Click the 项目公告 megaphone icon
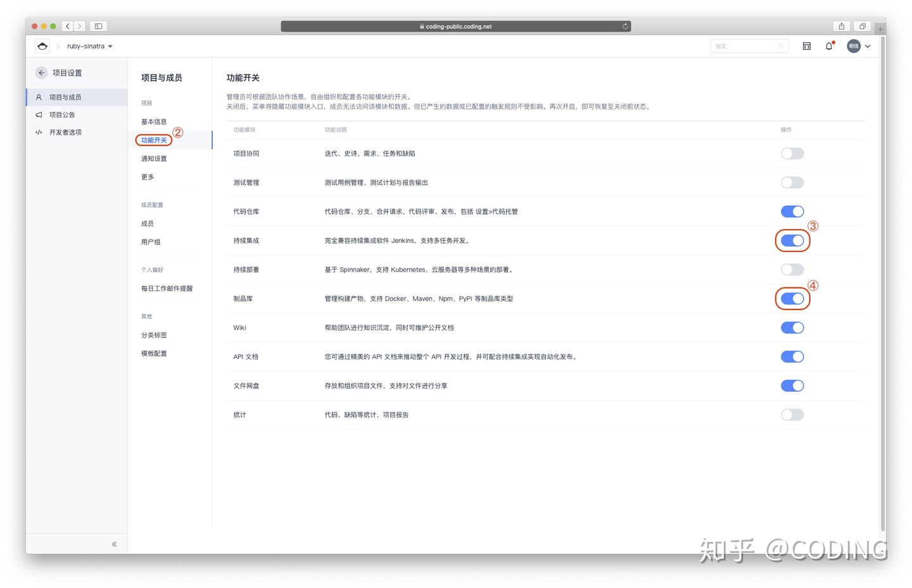Viewport: 912px width, 588px height. [x=39, y=115]
